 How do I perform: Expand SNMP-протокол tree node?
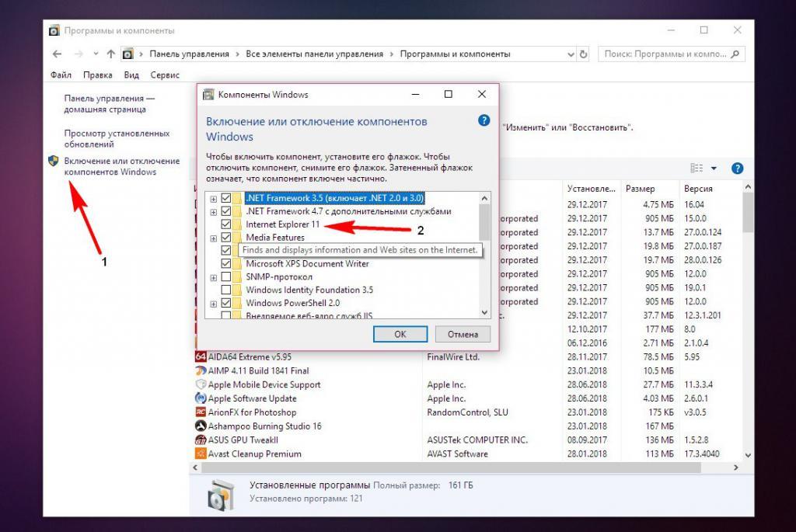click(x=214, y=278)
